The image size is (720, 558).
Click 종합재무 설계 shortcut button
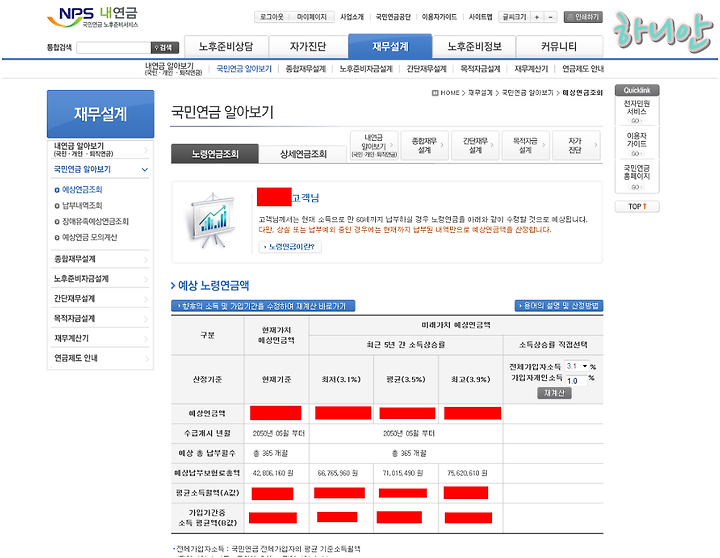[x=424, y=145]
